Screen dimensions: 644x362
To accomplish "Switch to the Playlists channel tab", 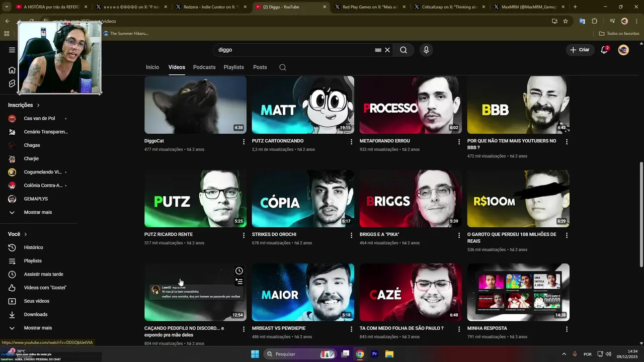I will (x=234, y=67).
